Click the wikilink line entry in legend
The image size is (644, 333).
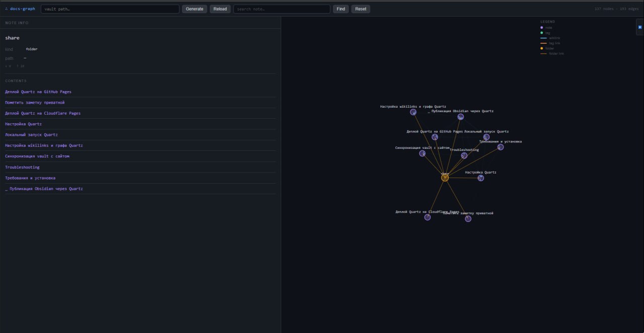click(x=550, y=38)
